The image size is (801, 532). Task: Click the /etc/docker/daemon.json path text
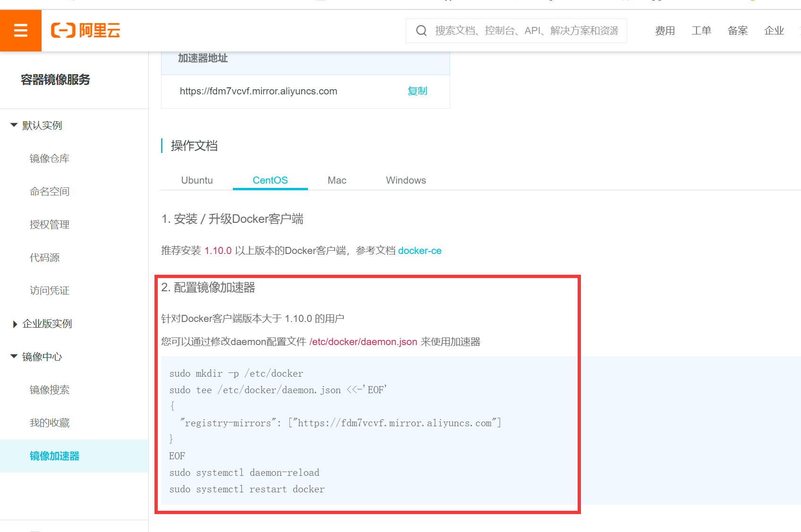pos(363,342)
